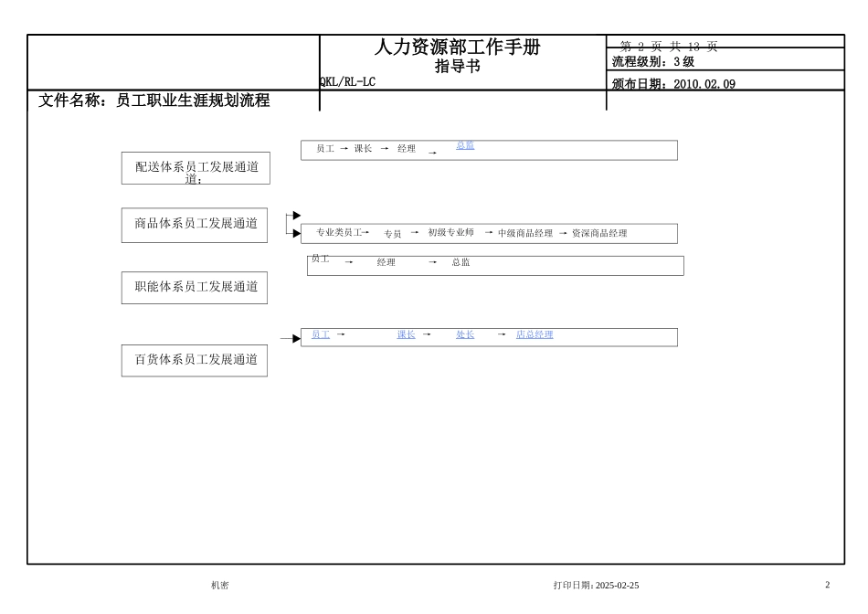Select the 文件名称 员工职业生涯规划流程 heading
This screenshot has height=614, width=868.
click(x=154, y=101)
